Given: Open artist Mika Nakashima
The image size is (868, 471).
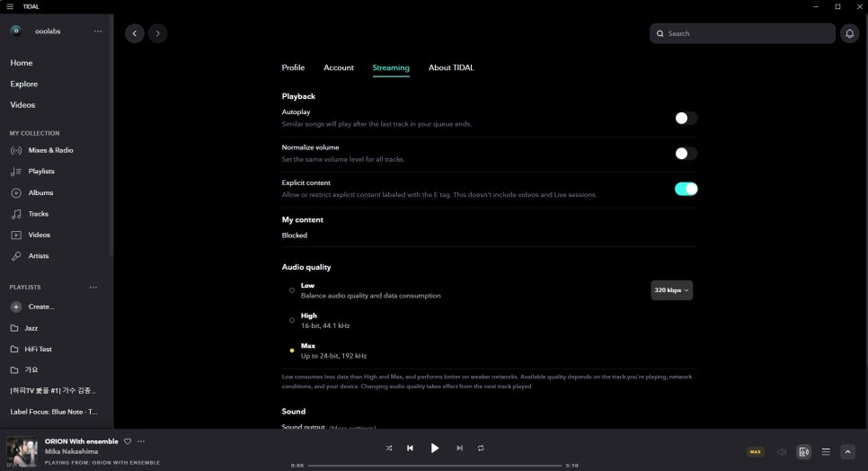Looking at the screenshot, I should pyautogui.click(x=71, y=451).
